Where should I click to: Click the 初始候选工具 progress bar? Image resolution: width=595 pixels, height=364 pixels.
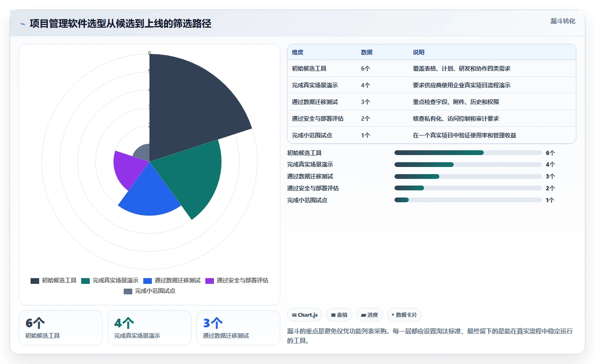coord(468,153)
